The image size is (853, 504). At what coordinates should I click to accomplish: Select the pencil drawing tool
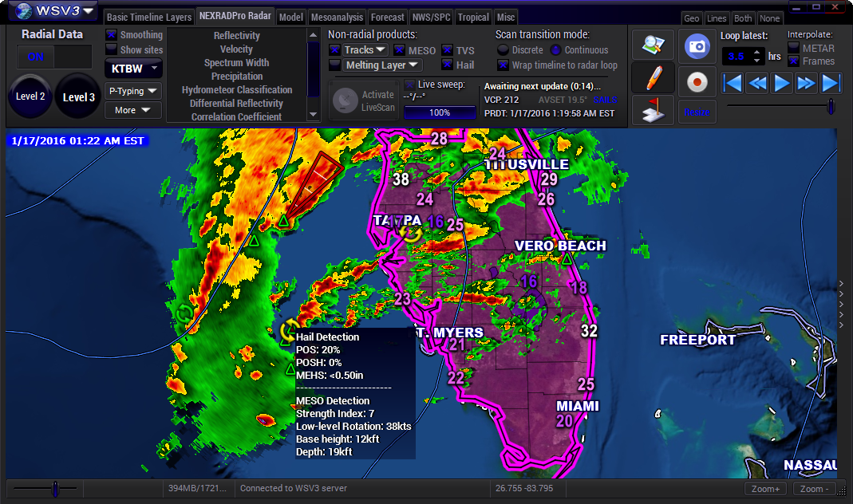click(x=653, y=77)
